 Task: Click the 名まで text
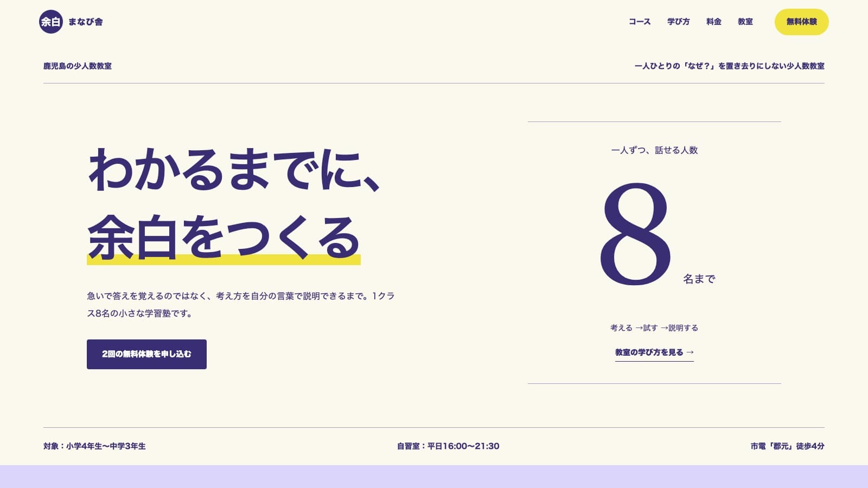click(x=699, y=279)
